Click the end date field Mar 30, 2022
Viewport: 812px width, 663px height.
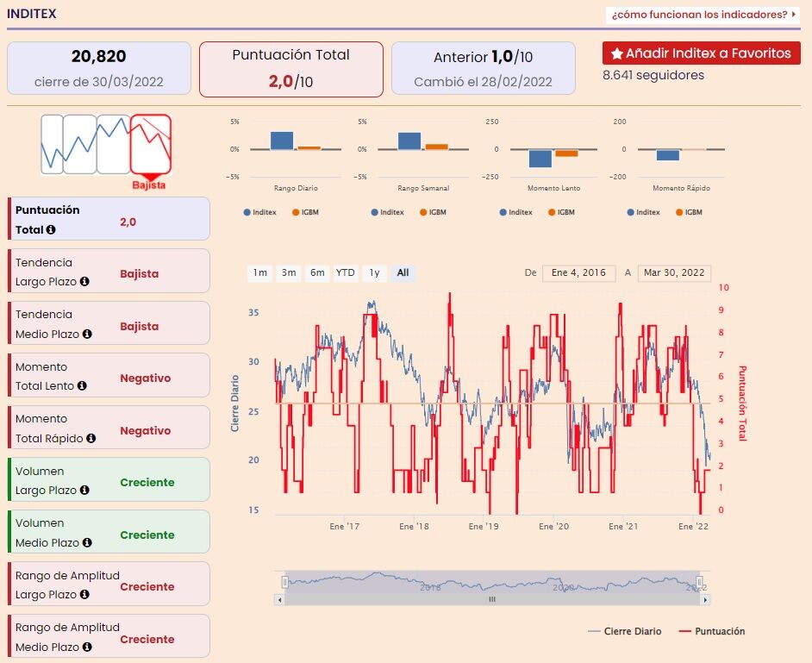point(674,273)
